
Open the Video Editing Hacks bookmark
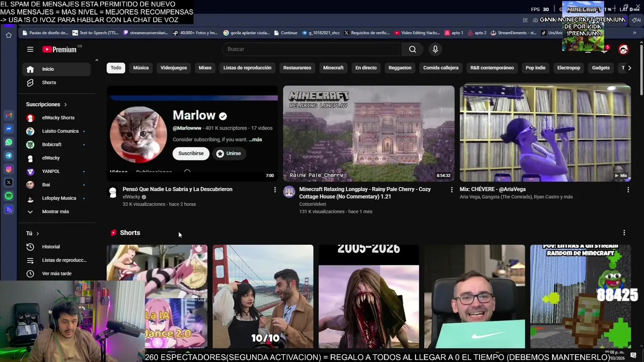417,33
